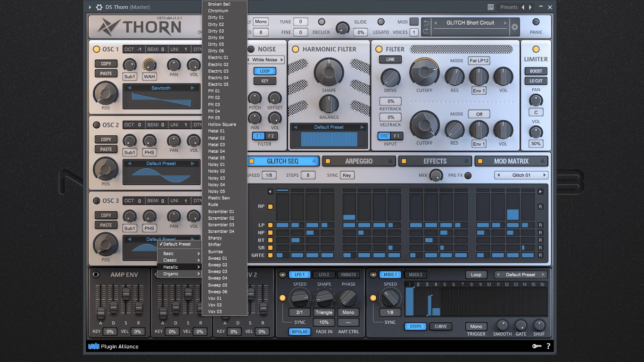The height and width of the screenshot is (362, 644).
Task: Randomize the RP sequencer row
Action: tap(540, 206)
